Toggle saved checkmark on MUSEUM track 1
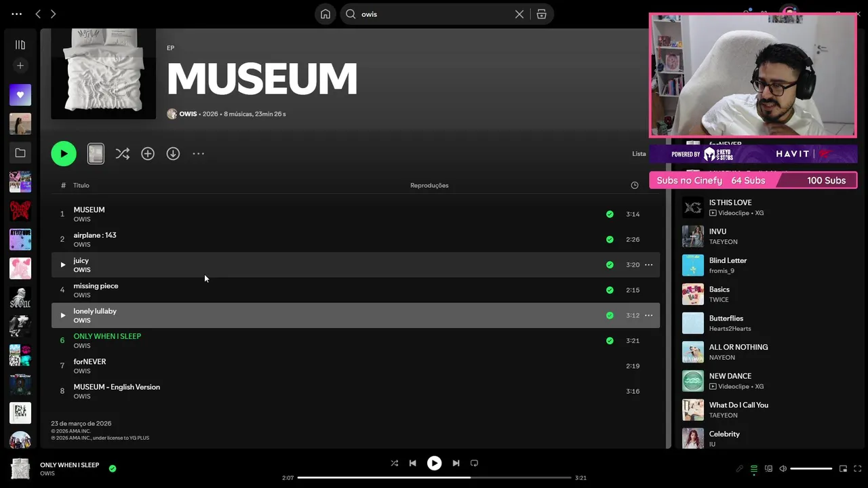This screenshot has width=868, height=488. tap(610, 214)
